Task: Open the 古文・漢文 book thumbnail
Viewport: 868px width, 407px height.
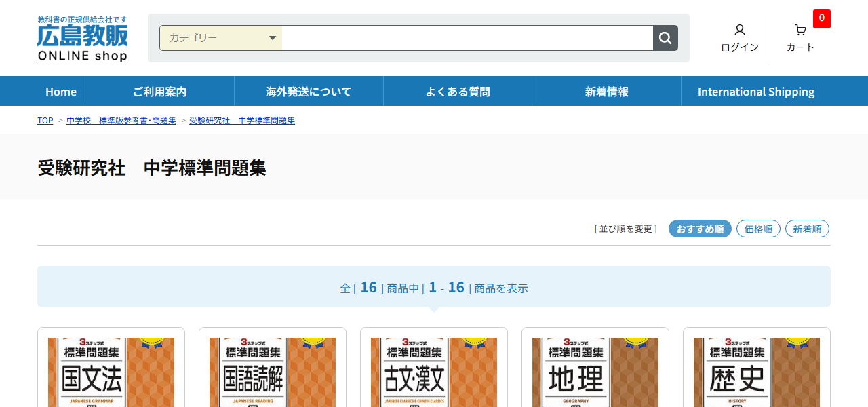Action: click(434, 372)
